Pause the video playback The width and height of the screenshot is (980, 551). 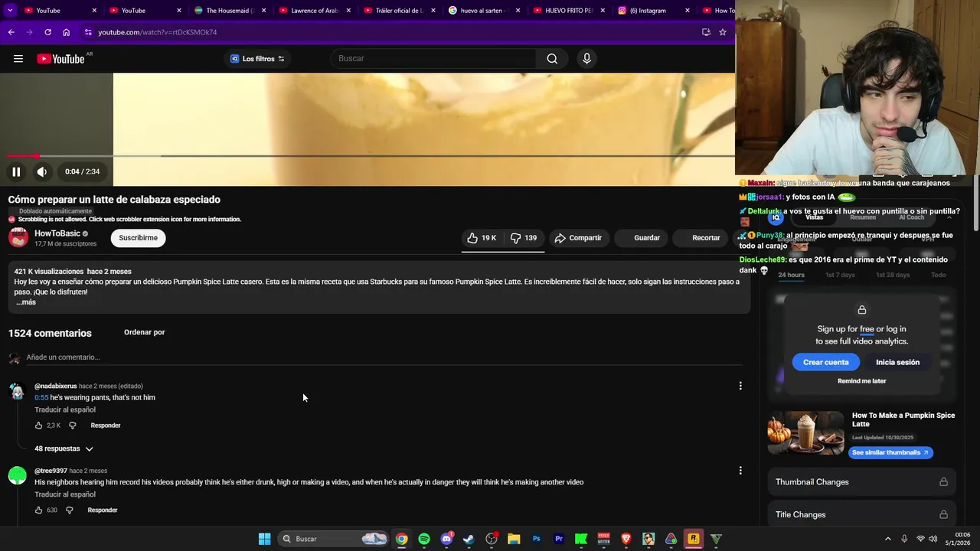(x=16, y=171)
